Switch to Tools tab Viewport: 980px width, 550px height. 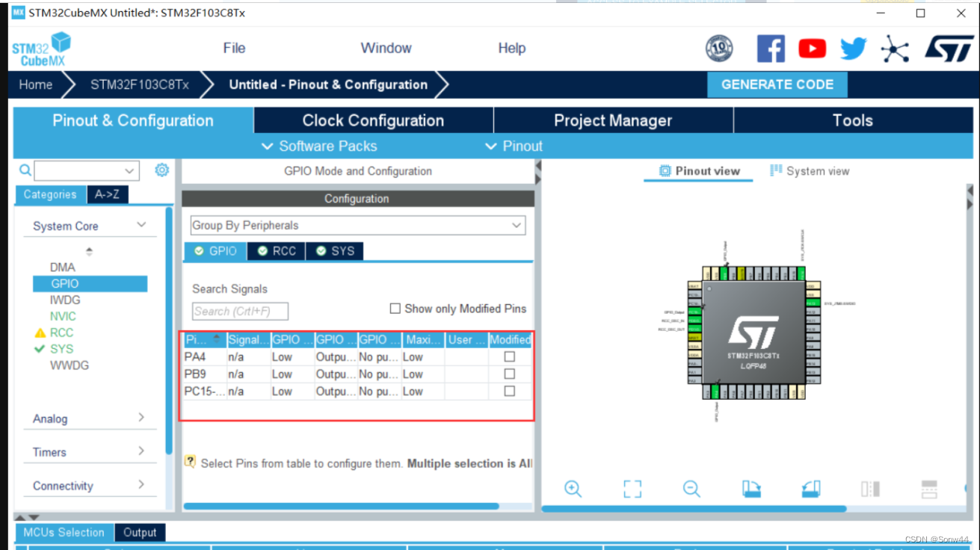852,120
